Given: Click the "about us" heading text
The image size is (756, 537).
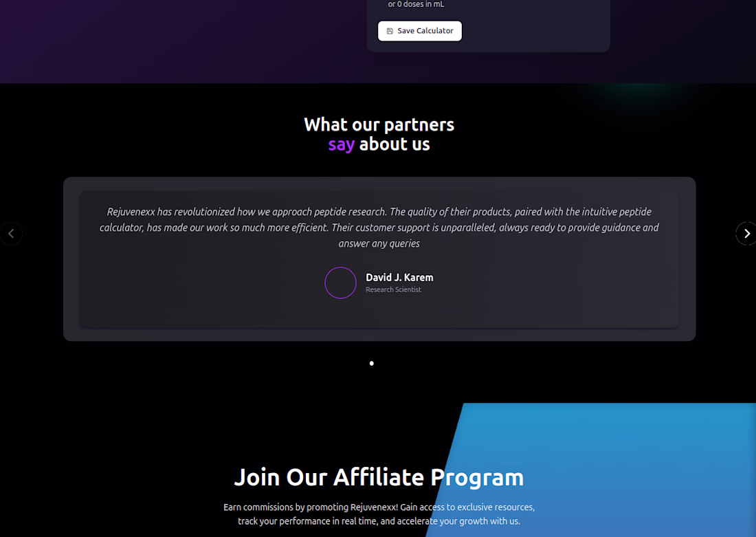Looking at the screenshot, I should (x=394, y=144).
